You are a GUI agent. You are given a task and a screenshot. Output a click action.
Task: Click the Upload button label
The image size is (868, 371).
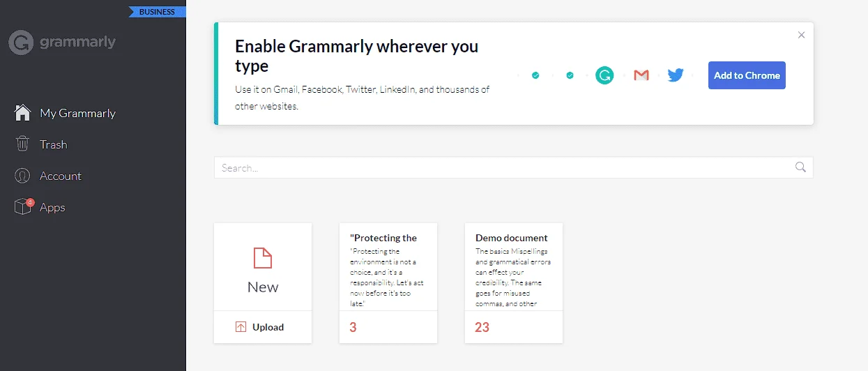pos(268,327)
